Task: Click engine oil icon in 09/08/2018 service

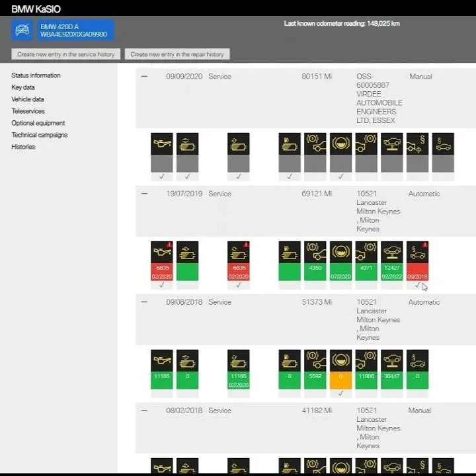Action: click(x=162, y=361)
